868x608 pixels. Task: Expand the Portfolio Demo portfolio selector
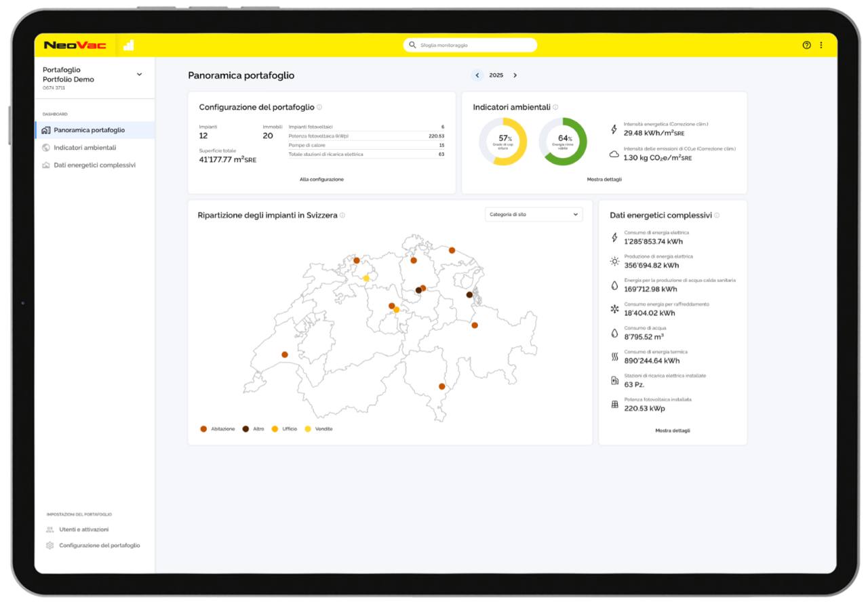point(139,75)
